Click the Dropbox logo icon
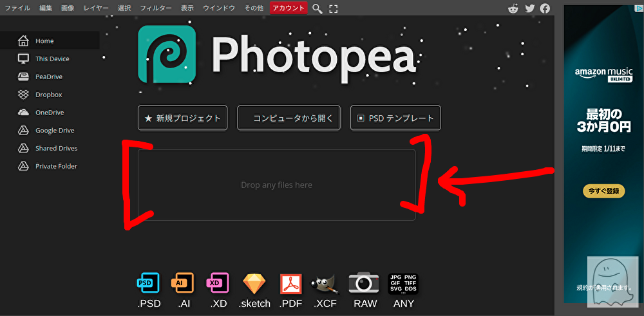The width and height of the screenshot is (644, 316). [23, 95]
